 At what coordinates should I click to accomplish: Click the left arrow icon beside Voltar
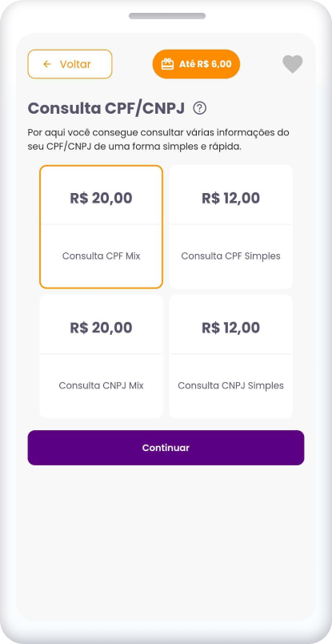point(47,64)
